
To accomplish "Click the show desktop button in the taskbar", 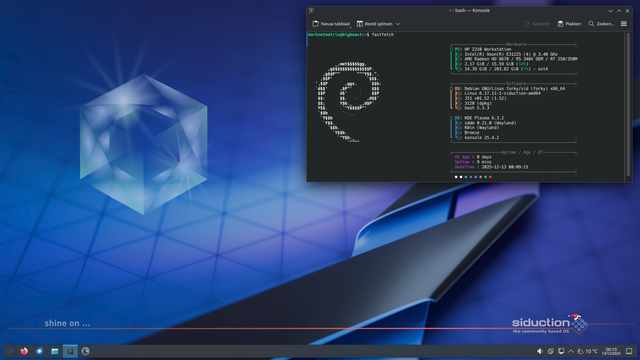I will click(629, 351).
